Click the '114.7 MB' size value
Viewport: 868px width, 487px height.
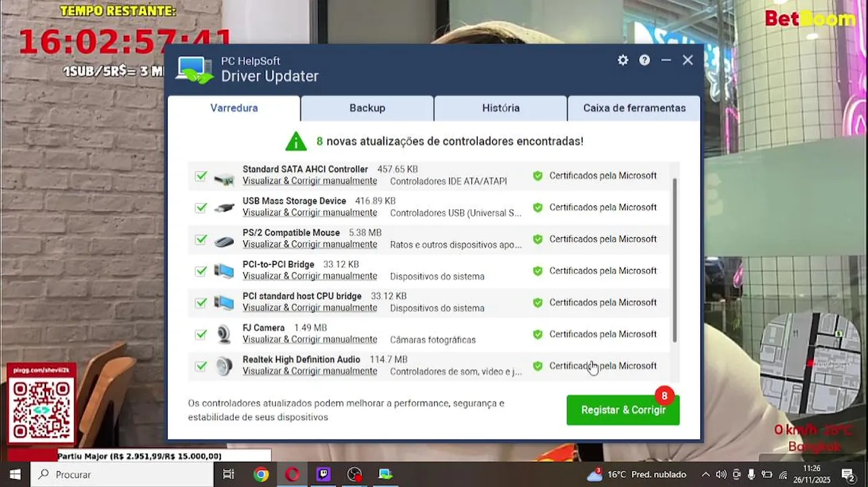(x=389, y=359)
